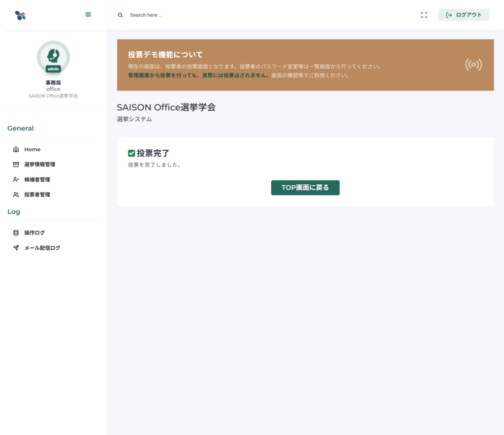Click the green 投票完了 check icon
The width and height of the screenshot is (504, 435).
[x=131, y=153]
